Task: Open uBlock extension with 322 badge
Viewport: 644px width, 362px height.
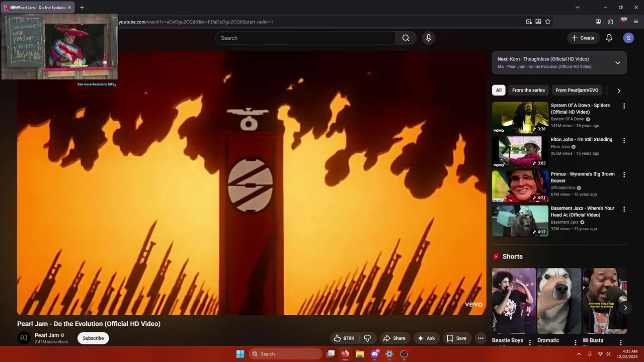Action: [623, 21]
